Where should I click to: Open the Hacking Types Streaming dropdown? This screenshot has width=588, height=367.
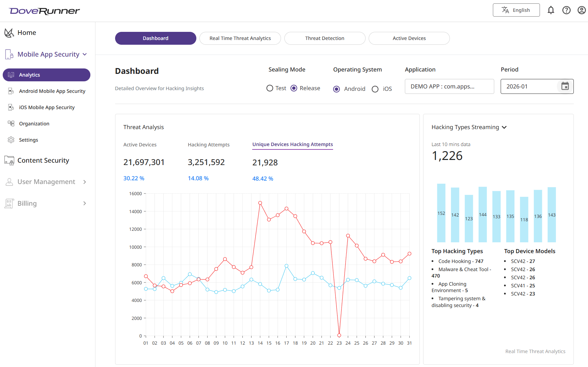coord(505,127)
